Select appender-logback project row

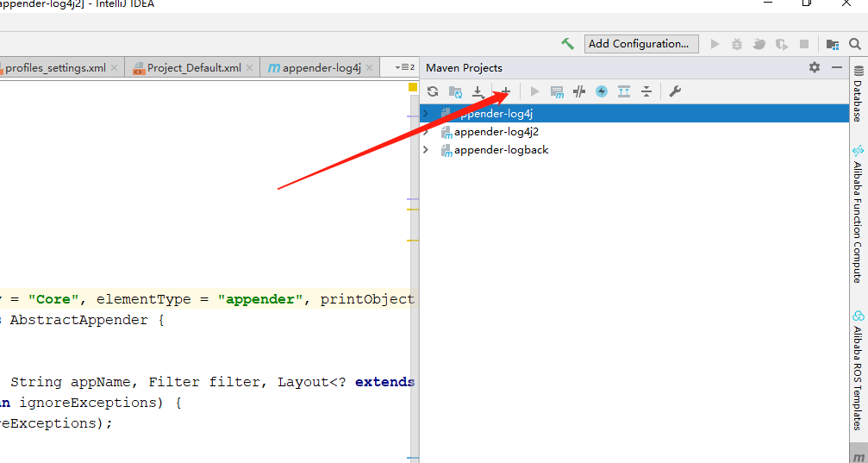(634, 150)
